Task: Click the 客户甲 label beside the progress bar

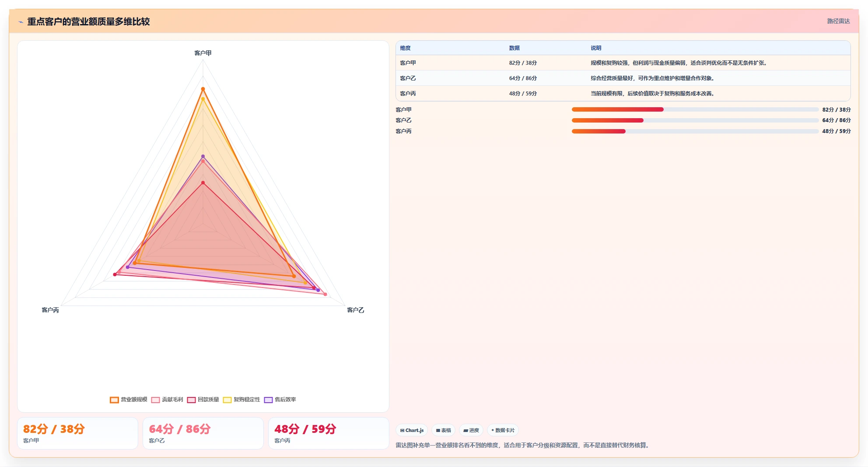Action: click(403, 110)
